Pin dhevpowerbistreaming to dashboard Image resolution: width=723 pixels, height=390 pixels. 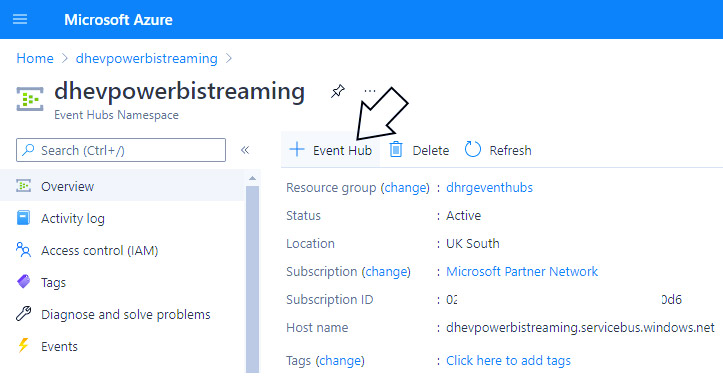pos(338,91)
